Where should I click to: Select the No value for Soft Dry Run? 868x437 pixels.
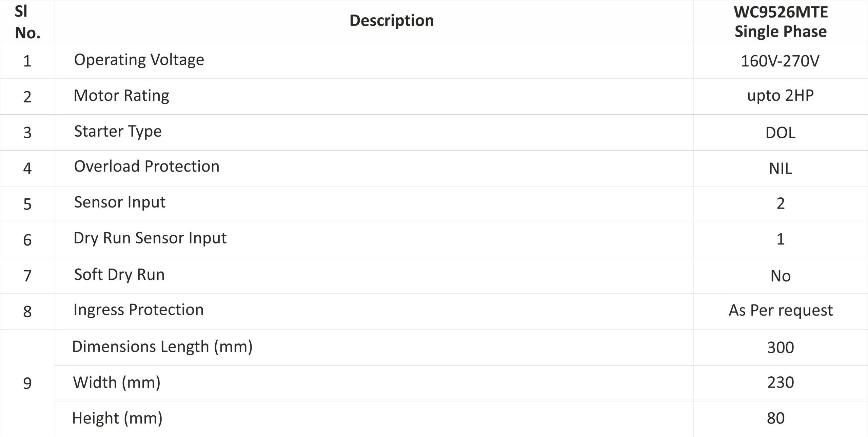coord(780,276)
